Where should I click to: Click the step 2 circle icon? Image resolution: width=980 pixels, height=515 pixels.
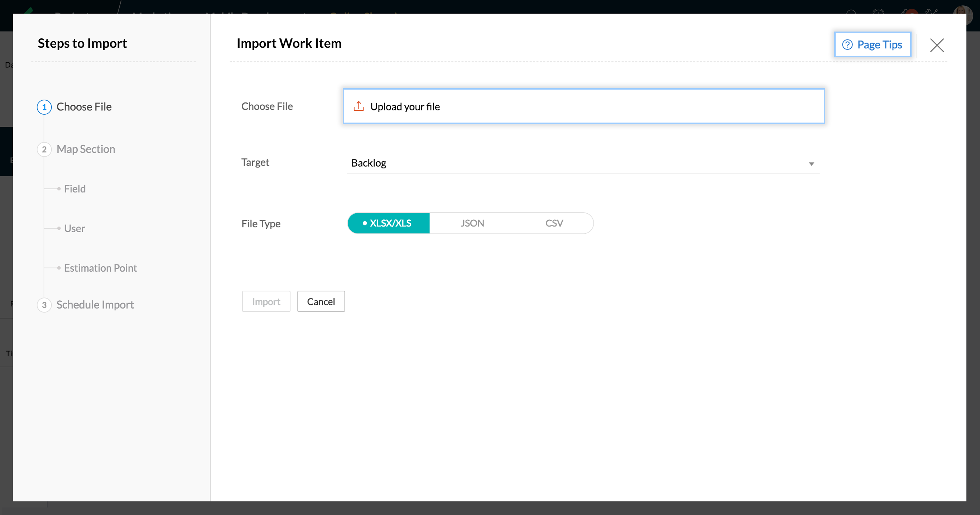pyautogui.click(x=44, y=149)
